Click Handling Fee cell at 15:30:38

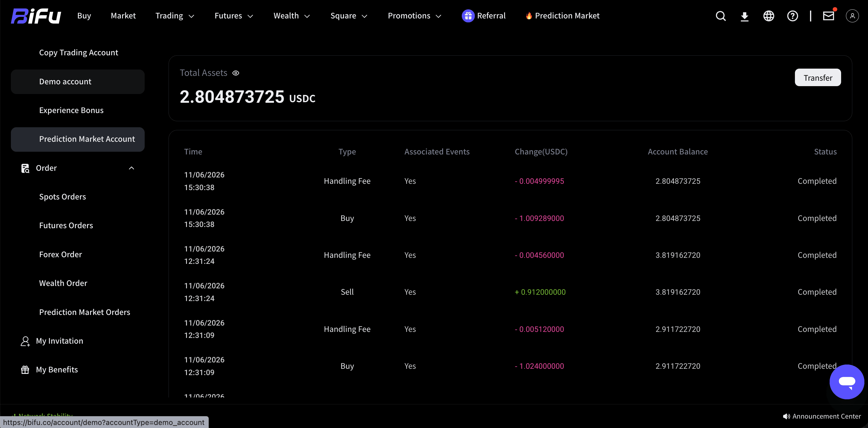[x=347, y=181]
